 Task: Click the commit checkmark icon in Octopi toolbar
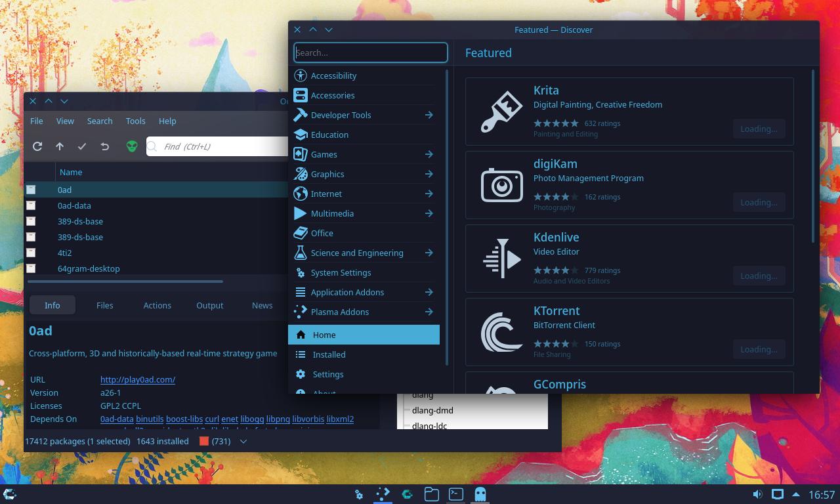click(x=82, y=146)
